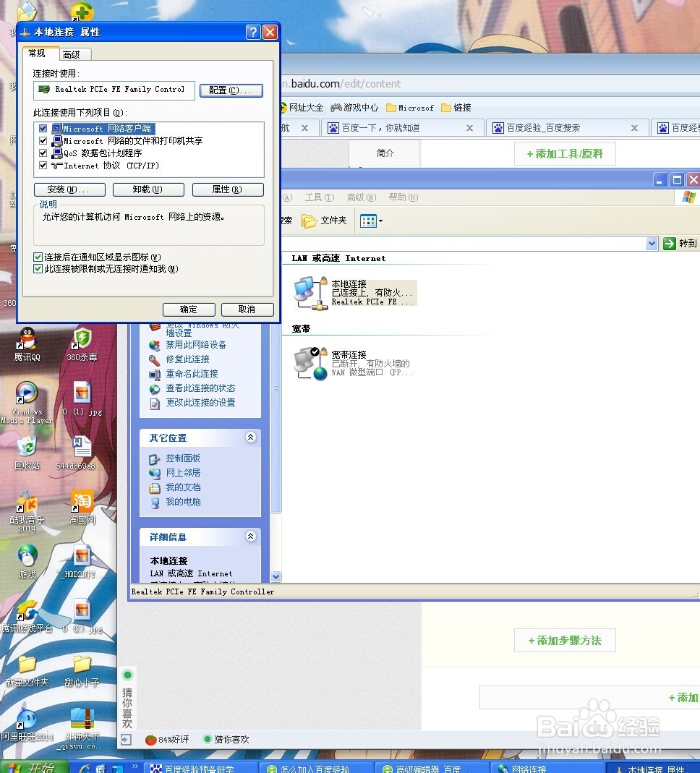Screen dimensions: 700x773
Task: Toggle Internet 协议 (TCP/IP) checkbox
Action: pos(43,165)
